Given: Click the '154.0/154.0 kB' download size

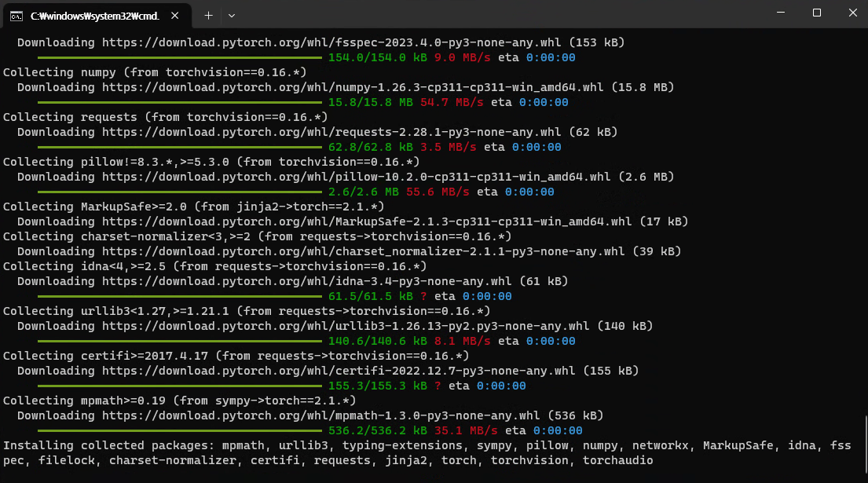Looking at the screenshot, I should (378, 57).
